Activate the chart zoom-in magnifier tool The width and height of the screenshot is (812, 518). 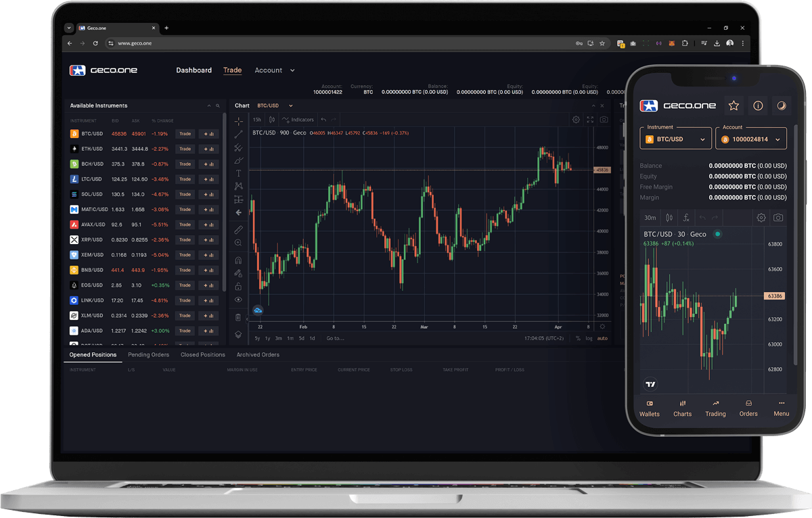pos(238,243)
